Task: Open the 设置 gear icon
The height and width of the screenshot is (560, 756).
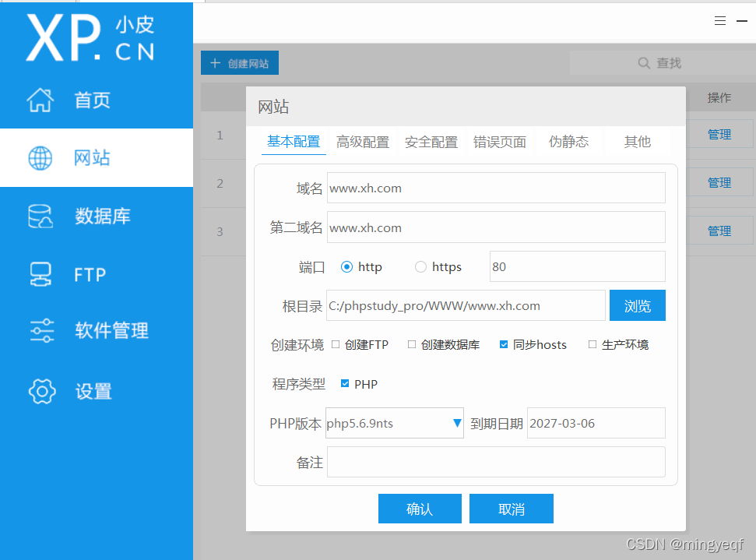Action: point(42,391)
